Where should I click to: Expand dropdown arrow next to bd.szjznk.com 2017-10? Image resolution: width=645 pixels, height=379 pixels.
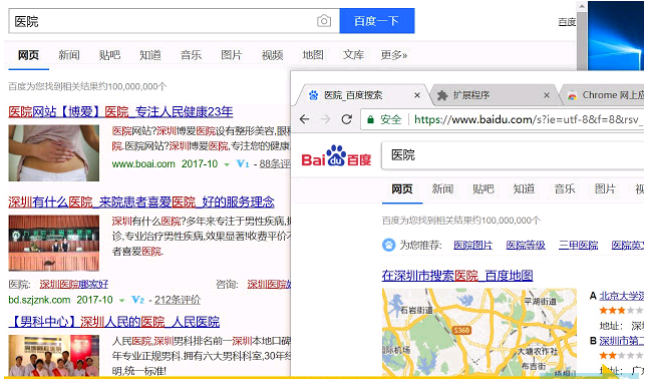click(x=122, y=300)
